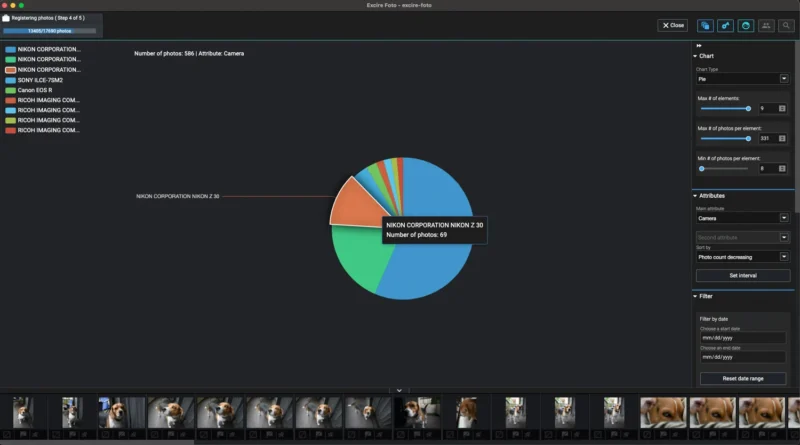Collapse right panel with double-arrow icon
Image resolution: width=800 pixels, height=445 pixels.
click(x=699, y=45)
